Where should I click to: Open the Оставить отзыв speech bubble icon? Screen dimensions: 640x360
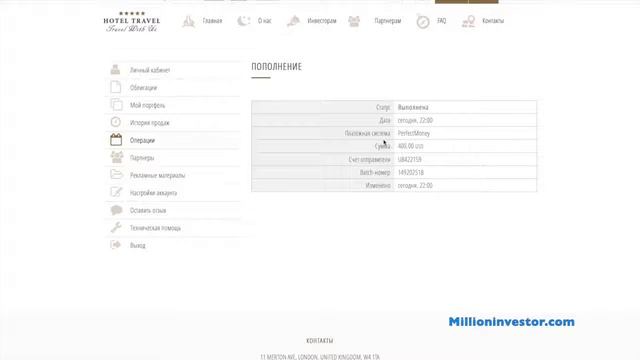pos(116,210)
